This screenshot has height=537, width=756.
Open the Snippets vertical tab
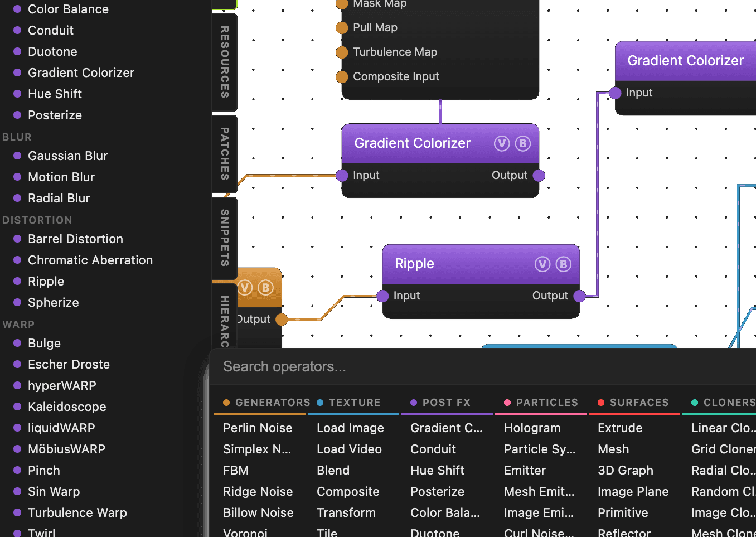pos(225,238)
